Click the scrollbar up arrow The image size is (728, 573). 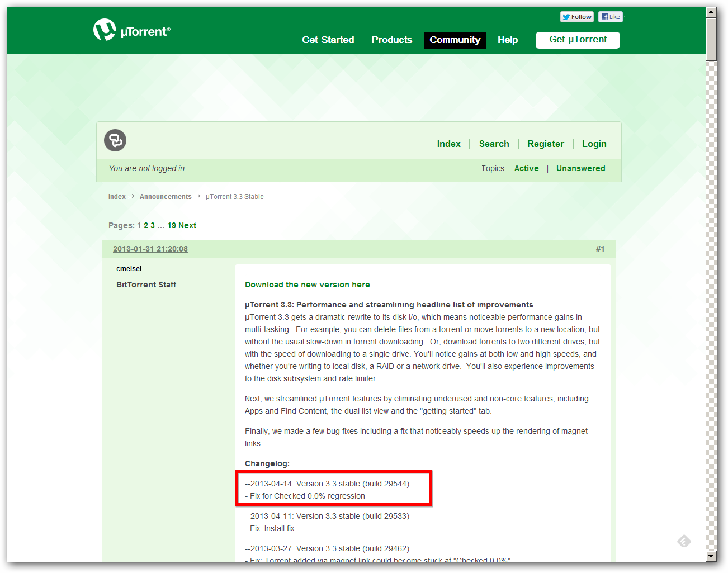(x=711, y=12)
